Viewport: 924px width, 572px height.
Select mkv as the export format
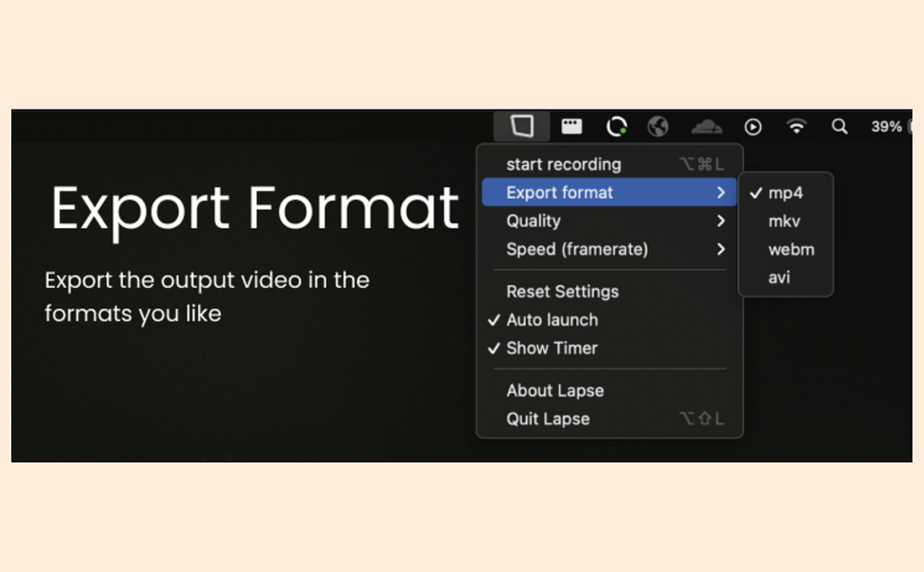pyautogui.click(x=786, y=221)
